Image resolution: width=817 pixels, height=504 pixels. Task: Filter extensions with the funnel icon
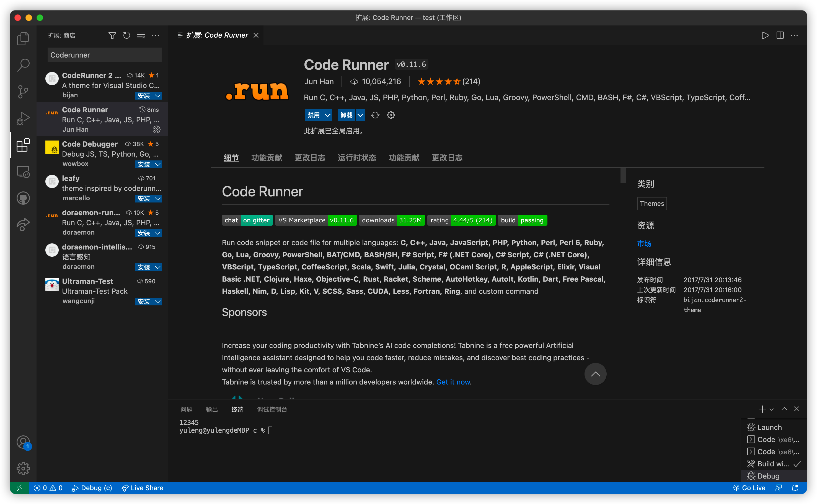point(112,35)
